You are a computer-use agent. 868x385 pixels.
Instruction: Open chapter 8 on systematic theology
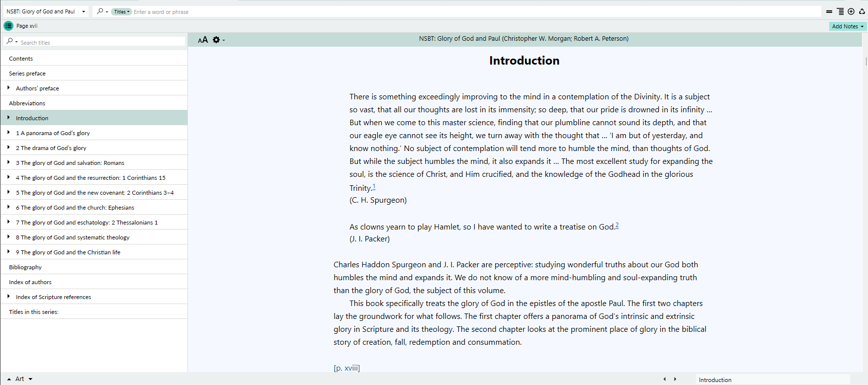pos(94,237)
